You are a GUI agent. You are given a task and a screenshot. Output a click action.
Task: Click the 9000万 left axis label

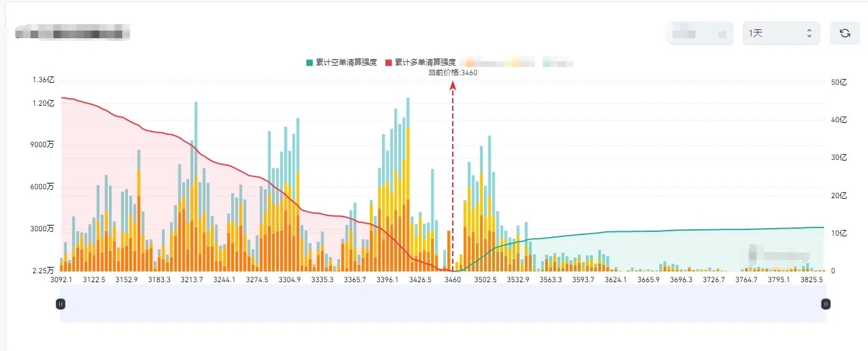tap(43, 145)
